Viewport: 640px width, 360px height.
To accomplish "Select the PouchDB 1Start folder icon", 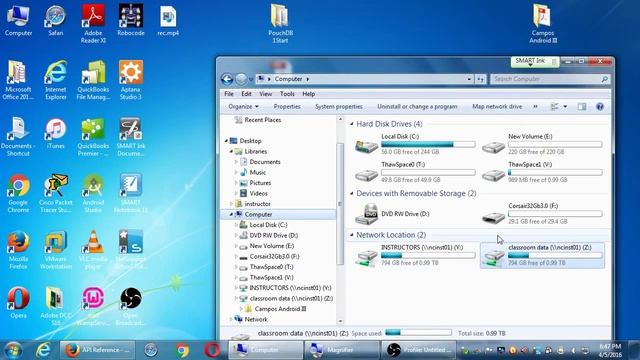I will (x=280, y=24).
